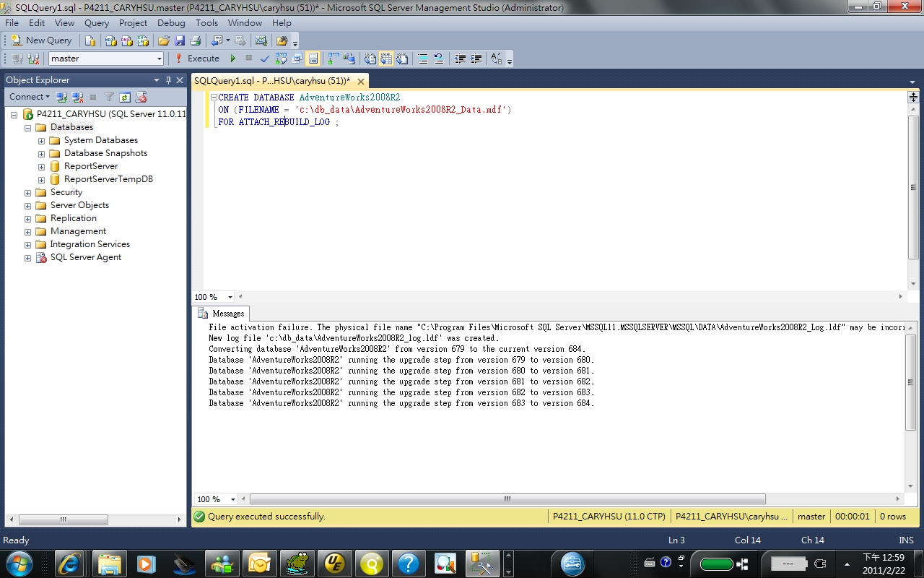Click the Windows Start button
Image resolution: width=924 pixels, height=578 pixels.
(18, 562)
